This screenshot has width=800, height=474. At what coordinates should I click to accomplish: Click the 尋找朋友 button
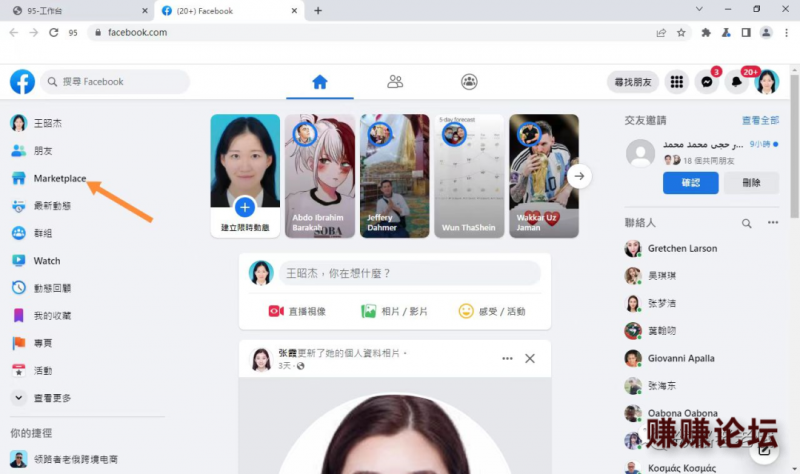coord(633,82)
